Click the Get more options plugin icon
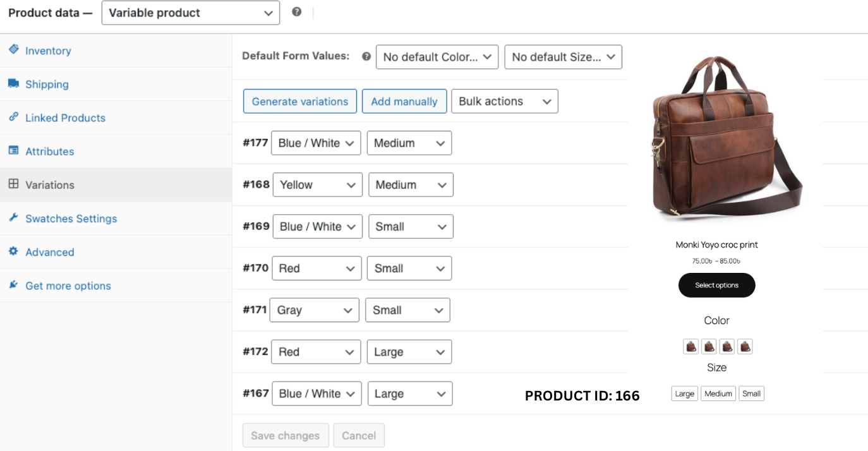 tap(13, 285)
